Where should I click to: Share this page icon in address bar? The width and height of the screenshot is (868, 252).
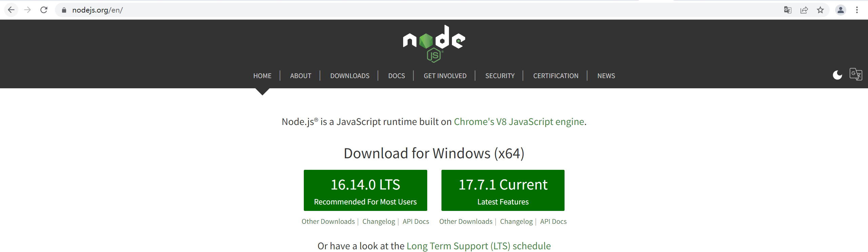804,10
